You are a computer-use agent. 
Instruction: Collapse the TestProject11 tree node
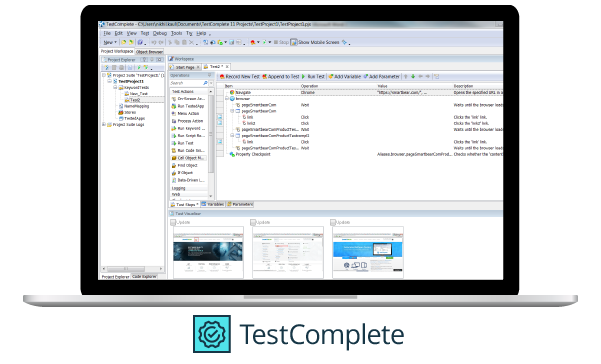coord(110,82)
